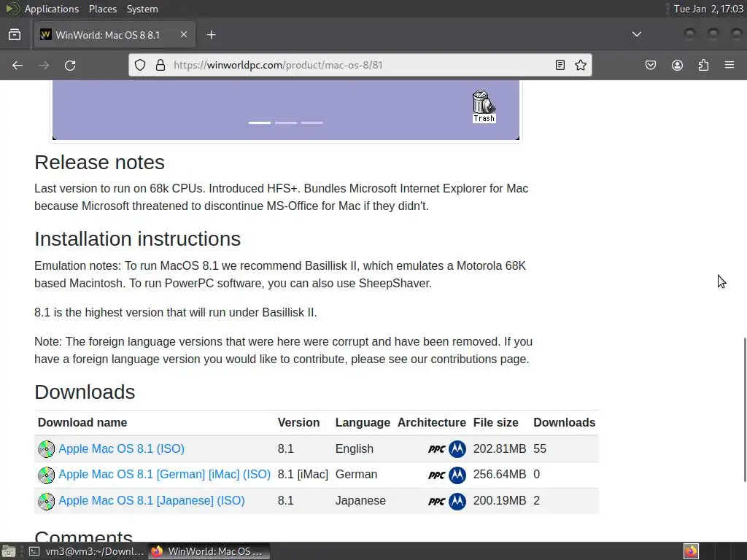Select second screenshot carousel indicator

tap(286, 122)
